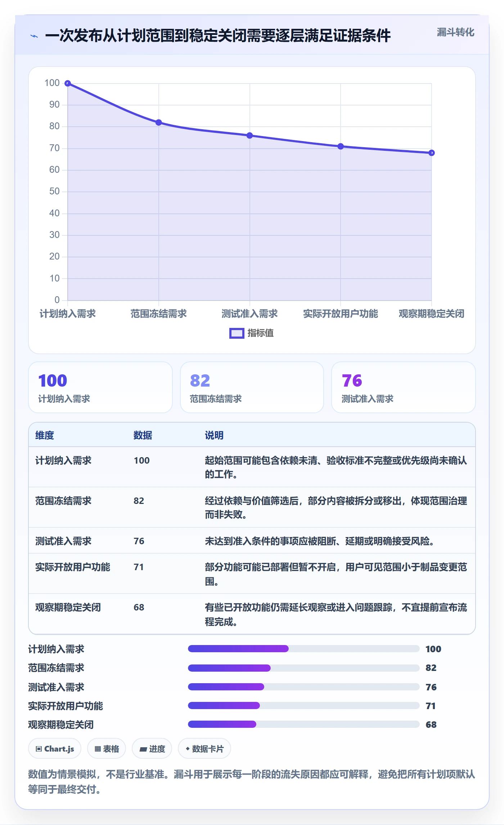Click the 测试准入需求 progress bar
Screen dimensions: 504x825
click(x=304, y=687)
